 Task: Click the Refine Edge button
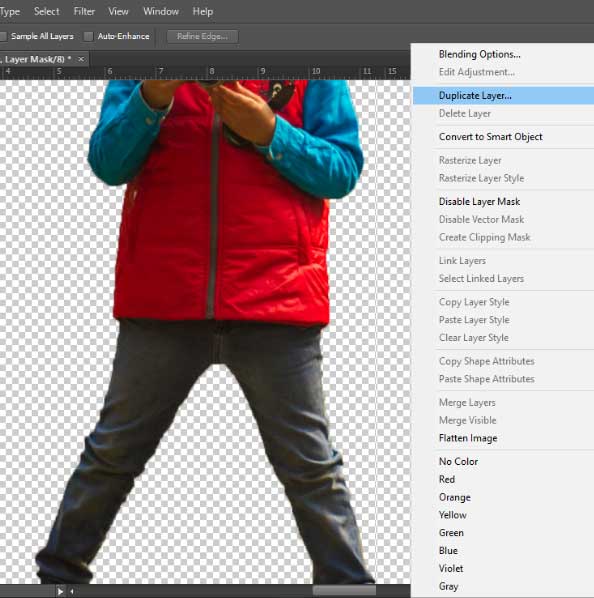point(202,36)
